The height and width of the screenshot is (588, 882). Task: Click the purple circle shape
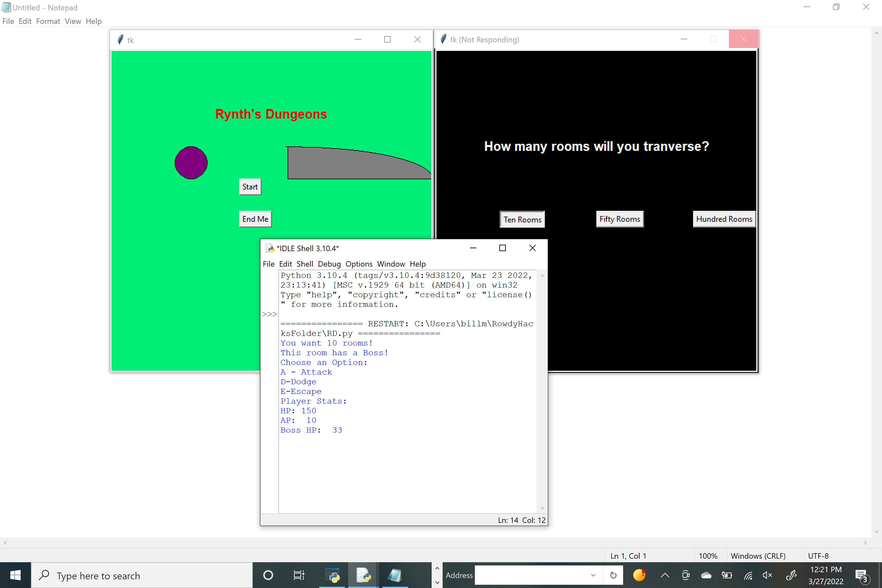pos(191,163)
